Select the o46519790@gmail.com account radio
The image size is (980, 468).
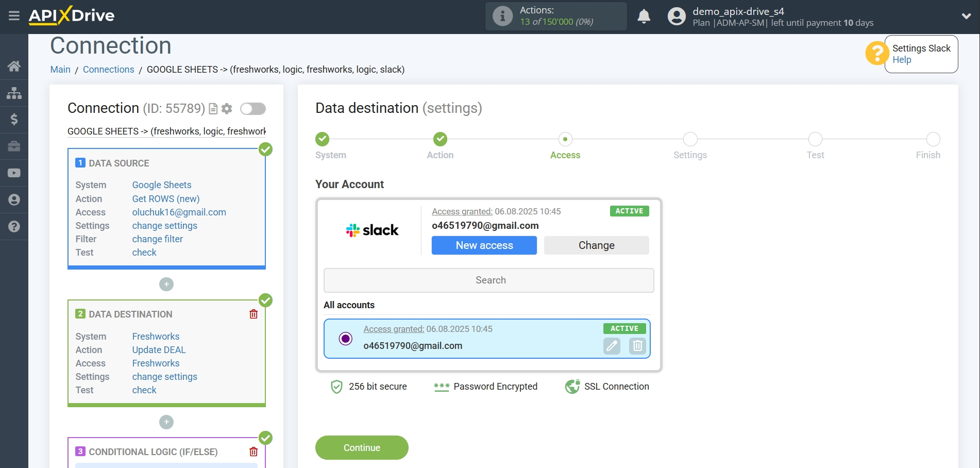(x=346, y=339)
